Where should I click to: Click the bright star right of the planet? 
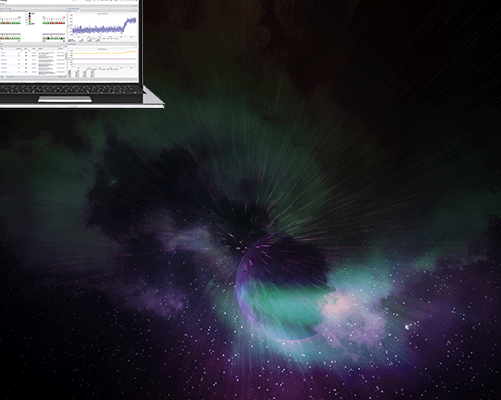coord(407,327)
